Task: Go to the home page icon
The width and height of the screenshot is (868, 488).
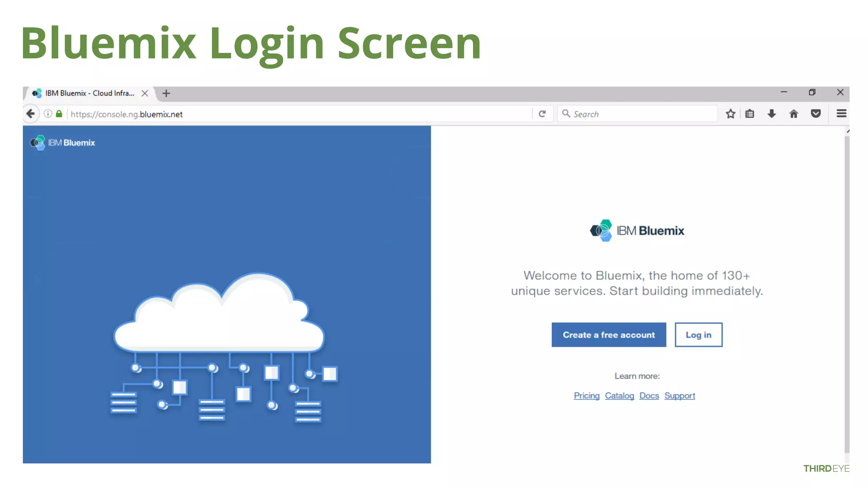Action: pyautogui.click(x=794, y=114)
